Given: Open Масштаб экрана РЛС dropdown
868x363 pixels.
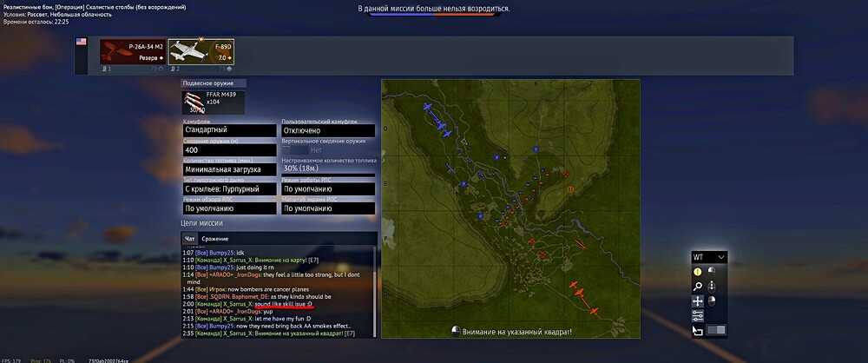Looking at the screenshot, I should [x=328, y=209].
